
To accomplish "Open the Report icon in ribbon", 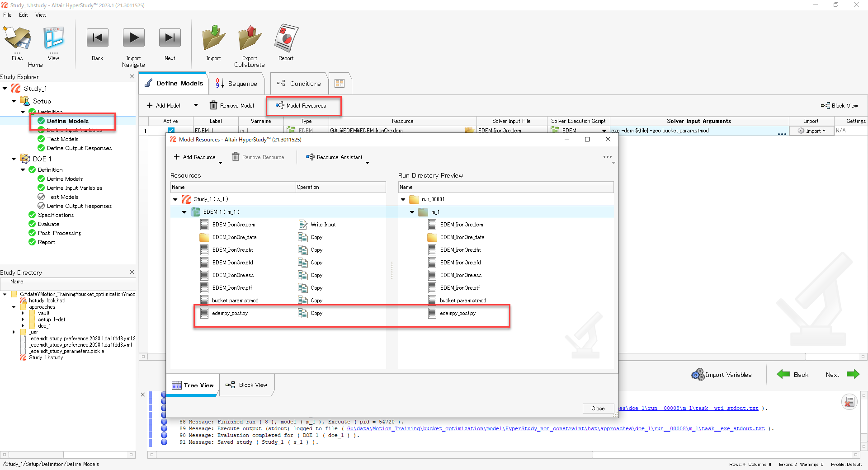I will point(286,38).
